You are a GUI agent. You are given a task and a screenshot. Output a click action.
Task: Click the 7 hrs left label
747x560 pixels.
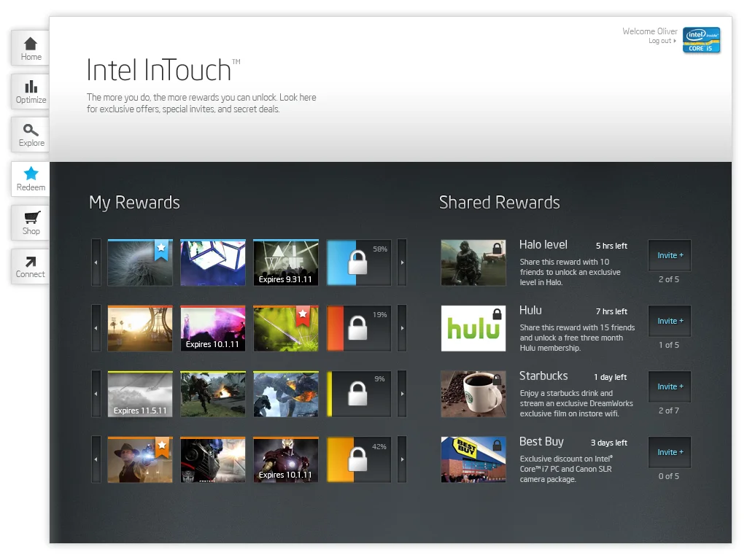[611, 311]
